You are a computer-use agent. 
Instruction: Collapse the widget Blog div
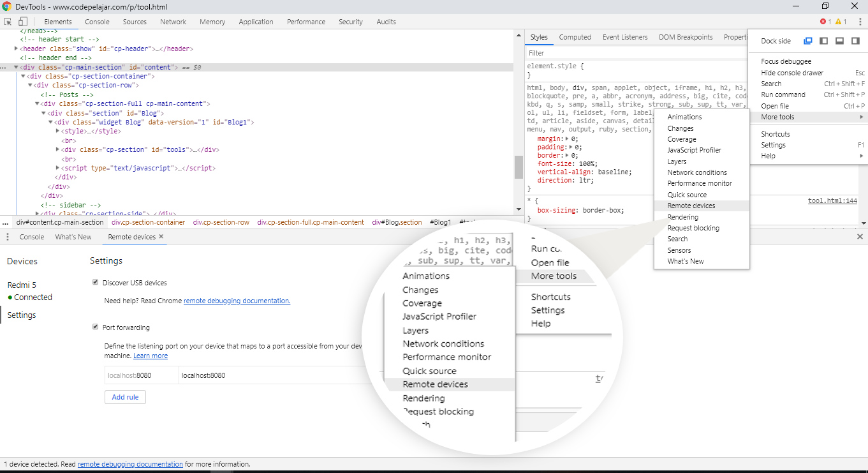pos(50,122)
